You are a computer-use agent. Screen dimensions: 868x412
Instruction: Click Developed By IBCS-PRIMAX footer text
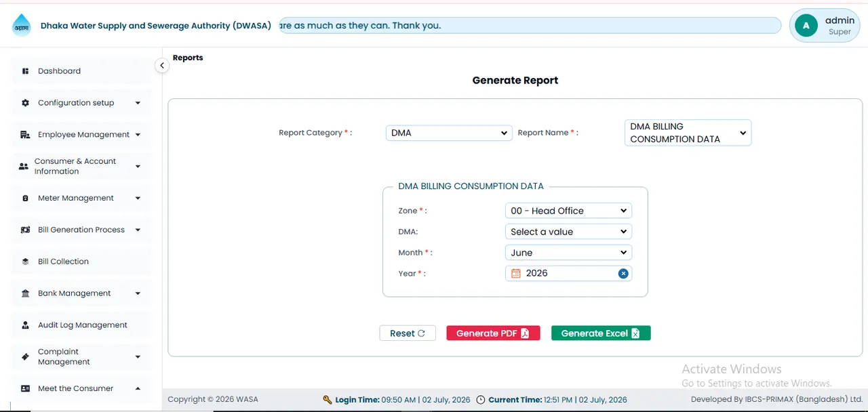776,400
